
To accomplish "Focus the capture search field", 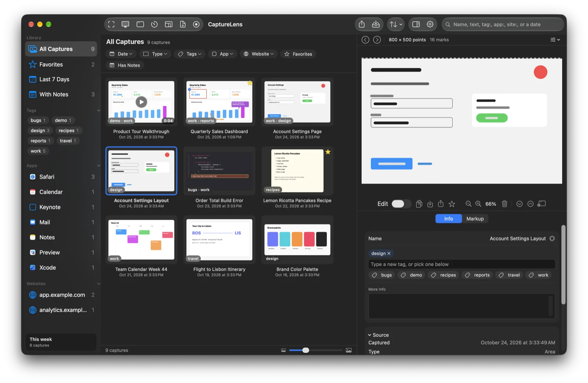I will click(502, 24).
